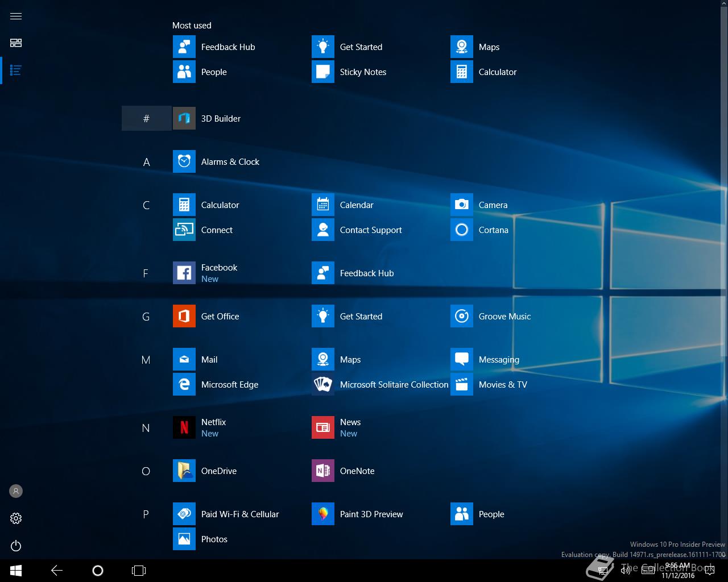Screen dimensions: 728x582
Task: Open the touch keyboard from tray
Action: 648,571
